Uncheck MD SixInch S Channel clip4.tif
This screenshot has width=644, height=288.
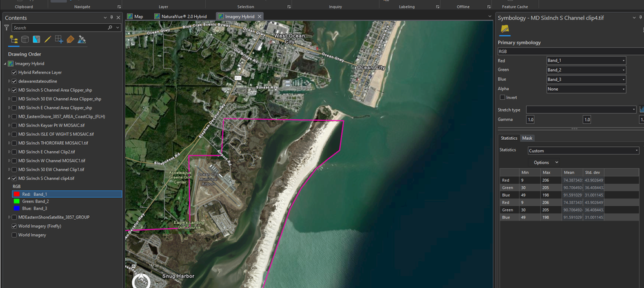(14, 178)
